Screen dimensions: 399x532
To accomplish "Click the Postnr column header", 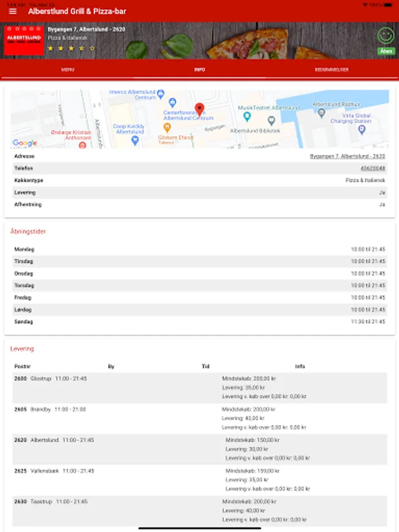I will pos(22,366).
